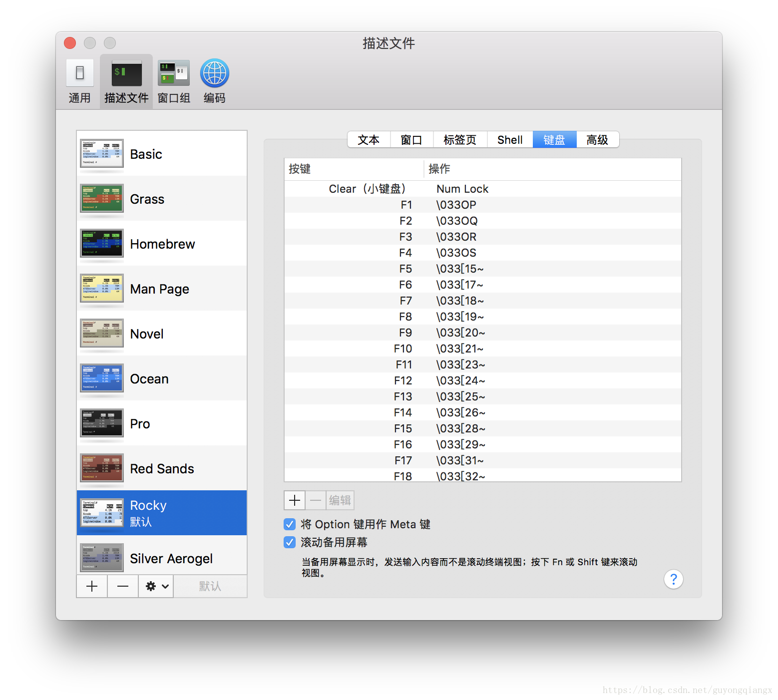This screenshot has height=700, width=778.
Task: Select the Silver Aerogel profile
Action: point(162,555)
